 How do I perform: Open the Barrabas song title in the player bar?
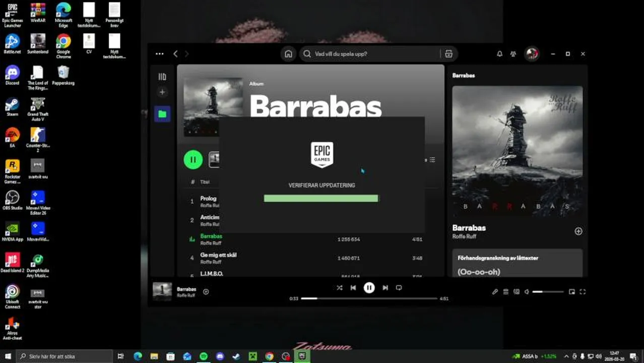[x=186, y=289]
